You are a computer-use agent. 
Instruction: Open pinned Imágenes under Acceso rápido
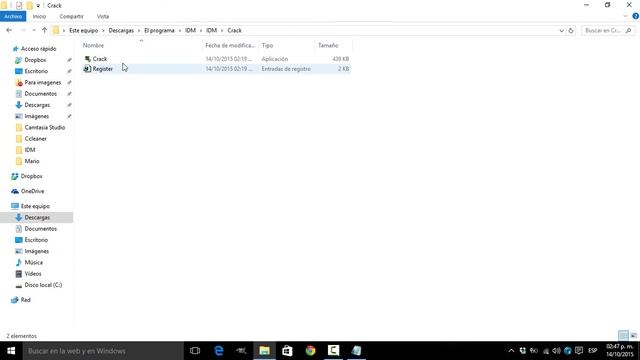pyautogui.click(x=36, y=116)
